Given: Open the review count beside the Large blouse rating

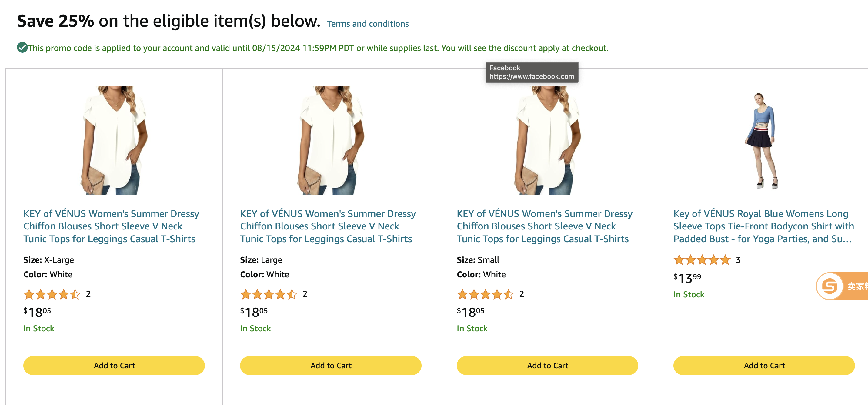Looking at the screenshot, I should 304,294.
